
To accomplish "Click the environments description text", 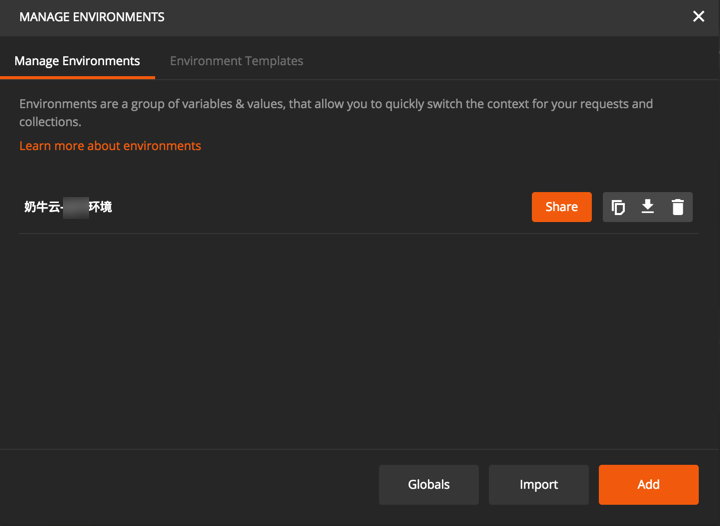I will 336,112.
